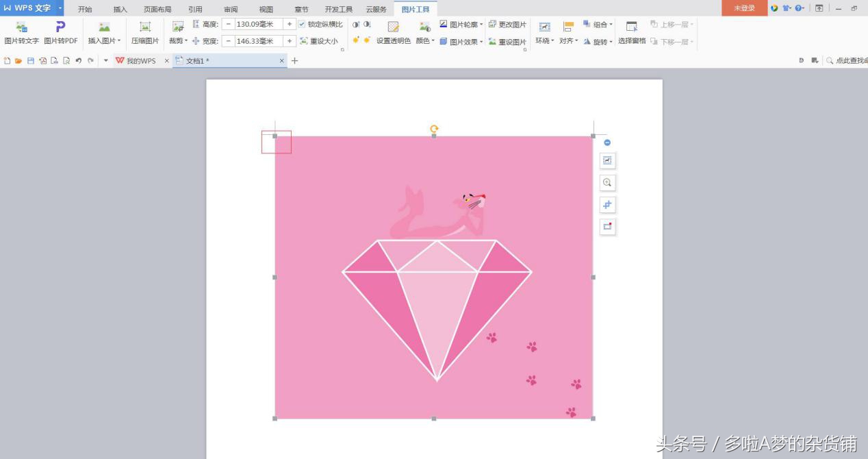Switch to the 开始 (Home) tab
Viewport: 868px width, 459px height.
pos(85,9)
